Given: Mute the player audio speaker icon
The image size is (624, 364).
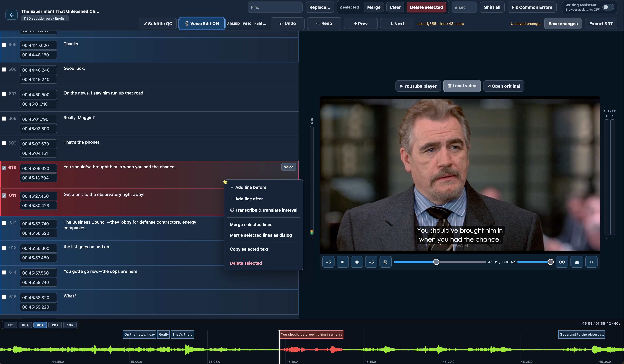Looking at the screenshot, I should (x=385, y=262).
